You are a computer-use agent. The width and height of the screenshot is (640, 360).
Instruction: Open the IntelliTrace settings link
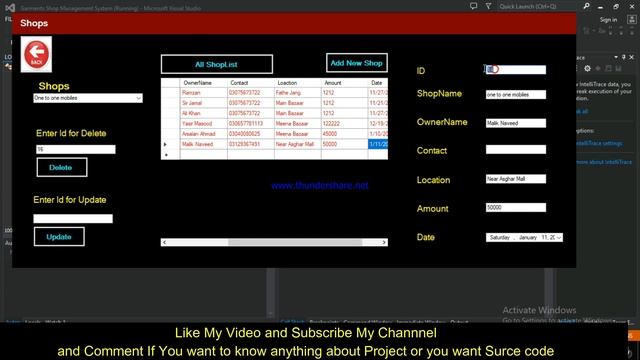(x=599, y=143)
